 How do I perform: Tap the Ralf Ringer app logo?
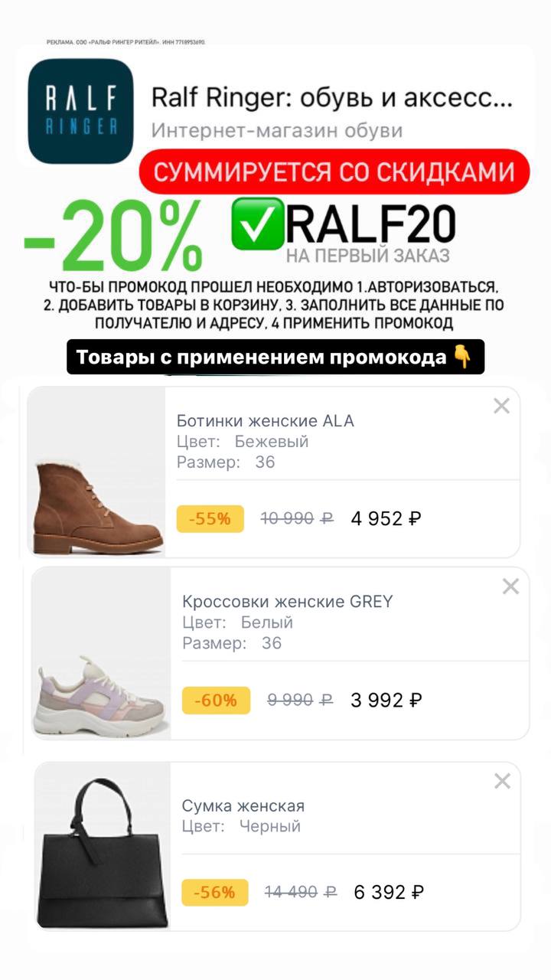tap(80, 111)
